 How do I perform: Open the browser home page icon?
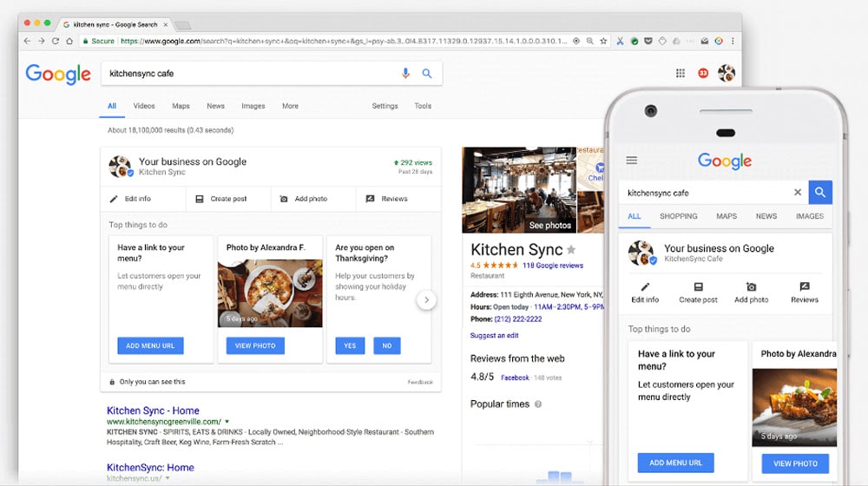pyautogui.click(x=69, y=41)
